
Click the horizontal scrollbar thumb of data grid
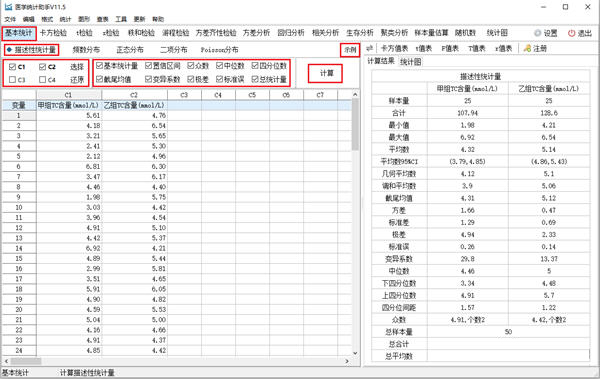click(26, 361)
